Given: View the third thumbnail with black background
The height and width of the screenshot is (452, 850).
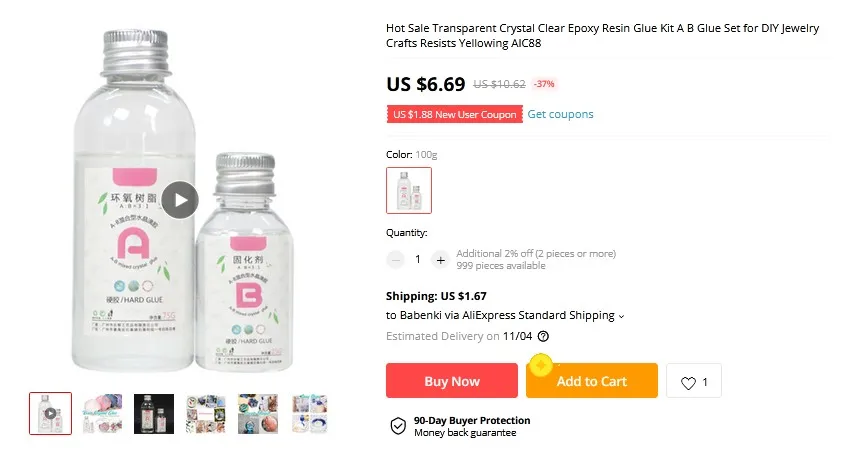Looking at the screenshot, I should click(x=154, y=413).
